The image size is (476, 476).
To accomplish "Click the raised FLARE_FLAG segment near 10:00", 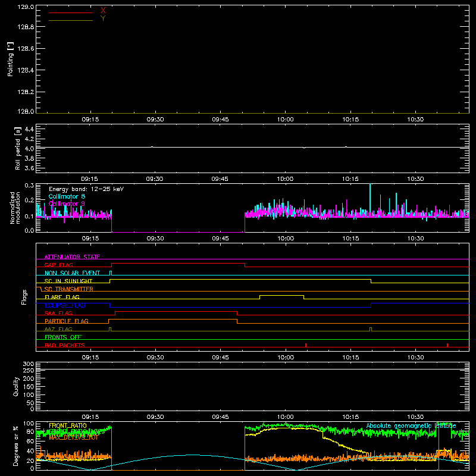I will coord(281,295).
